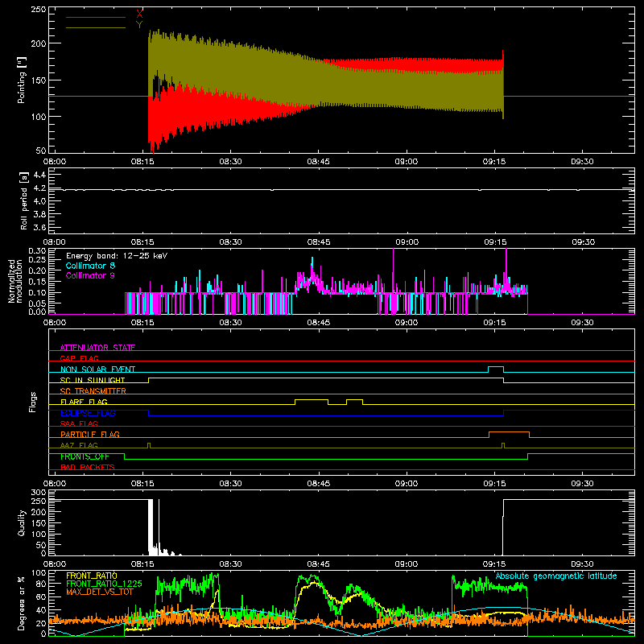Click the PARTICLE_FLAG label

coord(90,434)
